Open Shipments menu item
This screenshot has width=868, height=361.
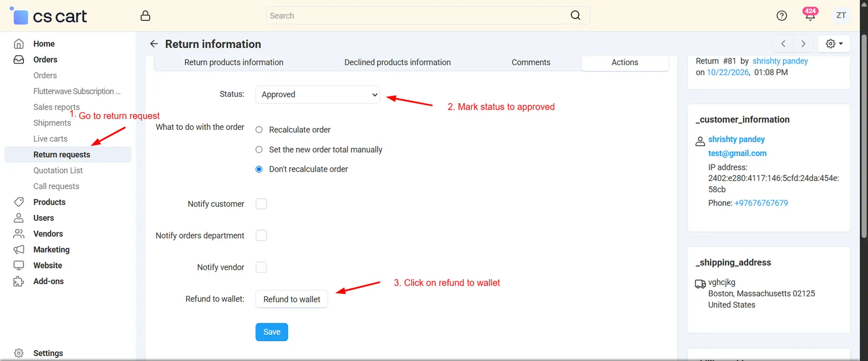coord(52,123)
